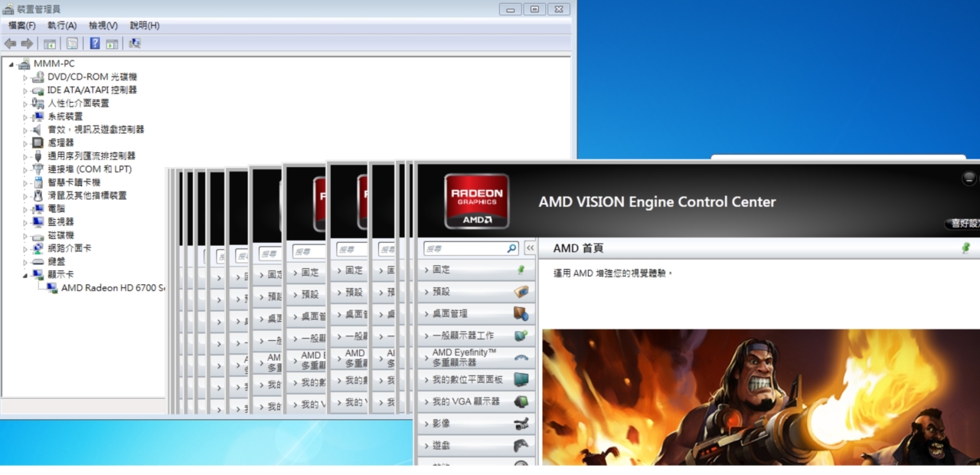
Task: Select AMD Radeon HD 6700 device entry
Action: pos(113,288)
